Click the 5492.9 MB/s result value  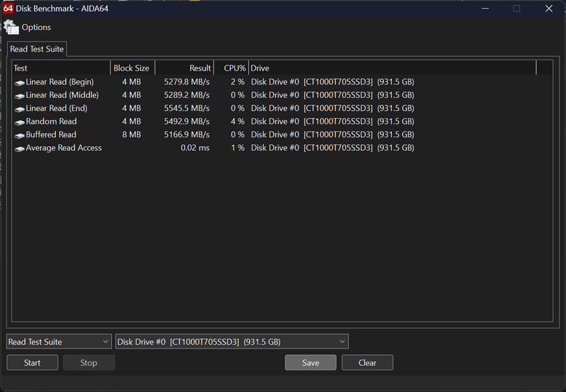(x=186, y=121)
